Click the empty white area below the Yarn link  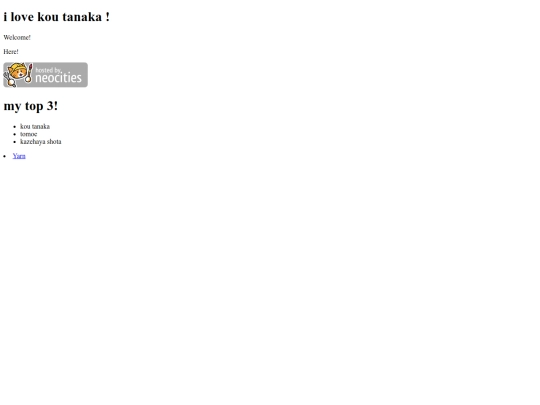(x=270, y=276)
